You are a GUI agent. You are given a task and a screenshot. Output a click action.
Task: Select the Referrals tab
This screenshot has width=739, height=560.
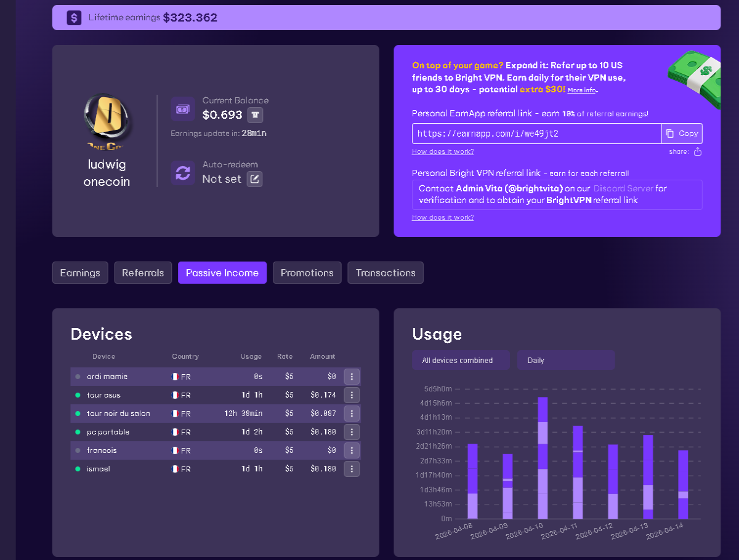143,273
